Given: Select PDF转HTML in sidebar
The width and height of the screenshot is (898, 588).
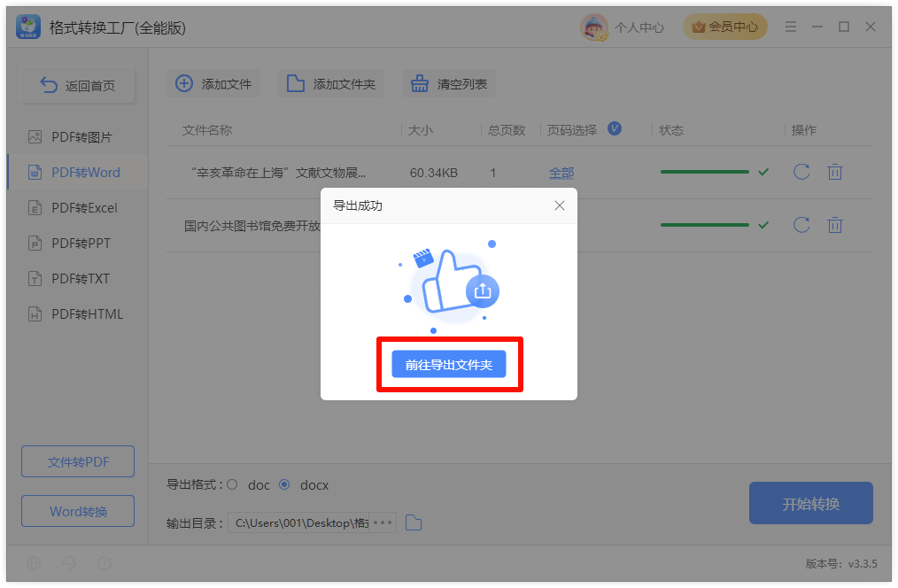Looking at the screenshot, I should (77, 314).
